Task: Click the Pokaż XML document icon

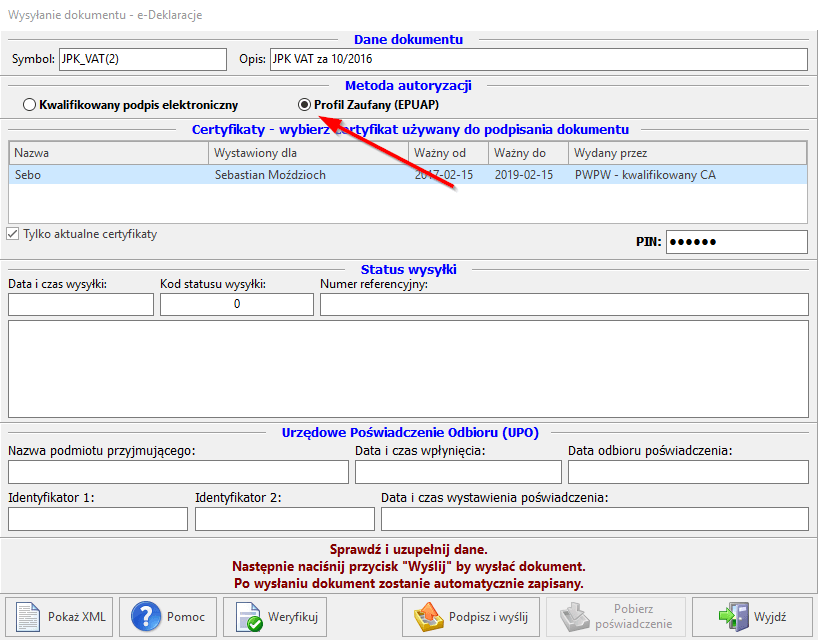Action: [31, 617]
